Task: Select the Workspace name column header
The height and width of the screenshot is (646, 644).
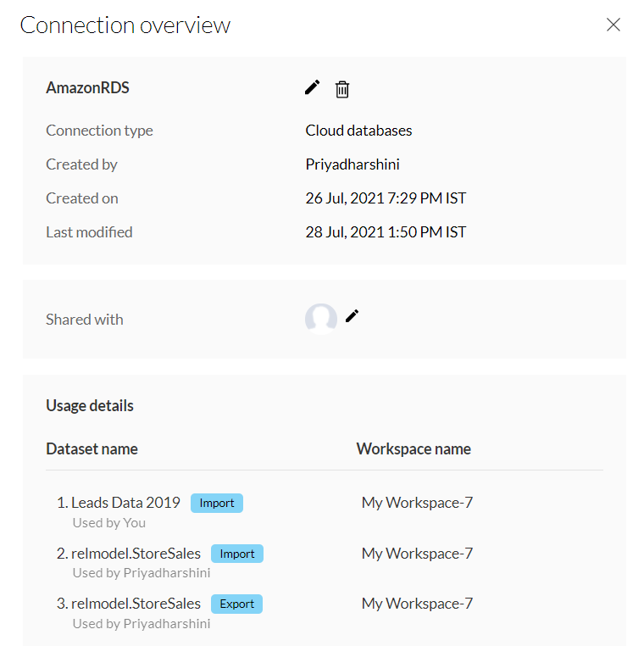Action: [414, 449]
